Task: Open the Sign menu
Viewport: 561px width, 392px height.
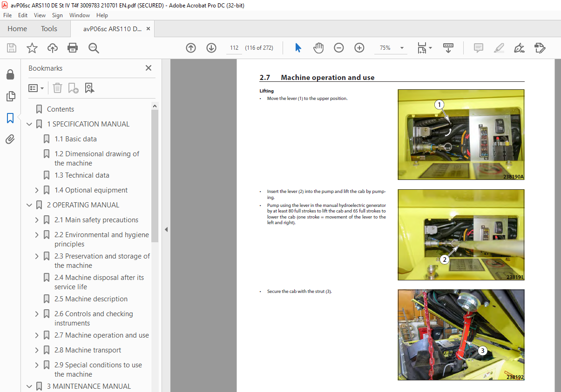Action: [57, 15]
